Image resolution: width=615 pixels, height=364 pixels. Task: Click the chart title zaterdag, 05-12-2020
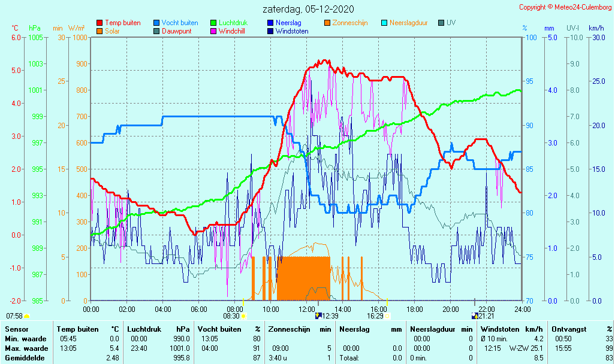pos(308,9)
